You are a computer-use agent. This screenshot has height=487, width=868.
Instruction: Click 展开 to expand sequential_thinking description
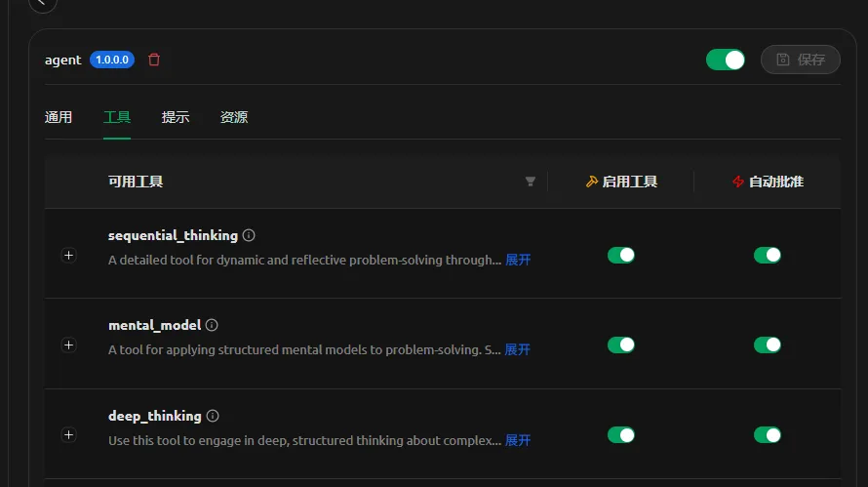(x=518, y=260)
